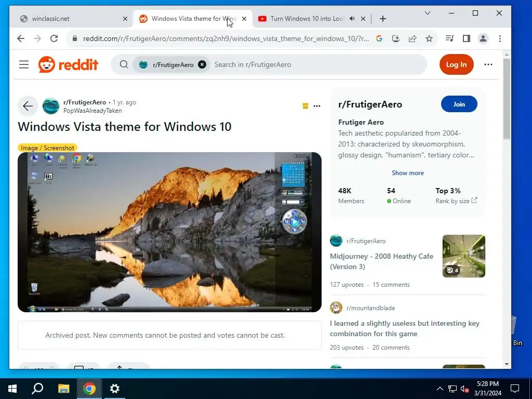The width and height of the screenshot is (532, 399).
Task: Click the r/FrutigerAero sidebar heading
Action: click(x=370, y=104)
